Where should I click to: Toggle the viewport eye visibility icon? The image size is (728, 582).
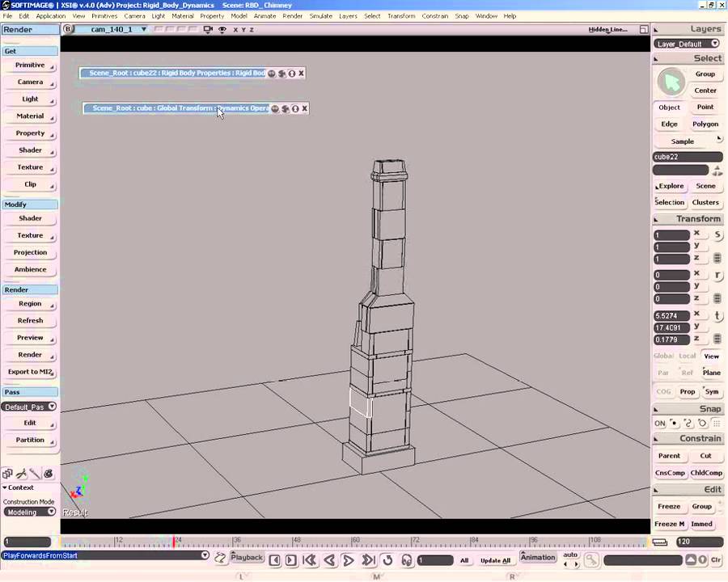click(222, 29)
